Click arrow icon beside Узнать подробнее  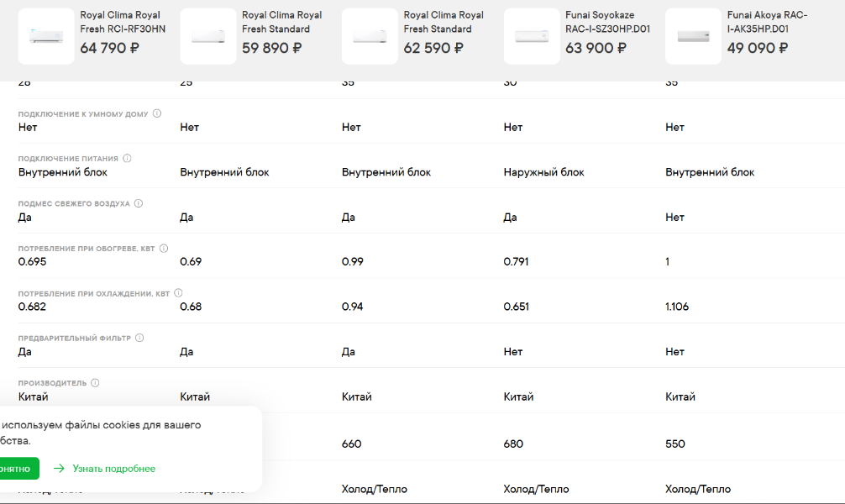click(59, 469)
